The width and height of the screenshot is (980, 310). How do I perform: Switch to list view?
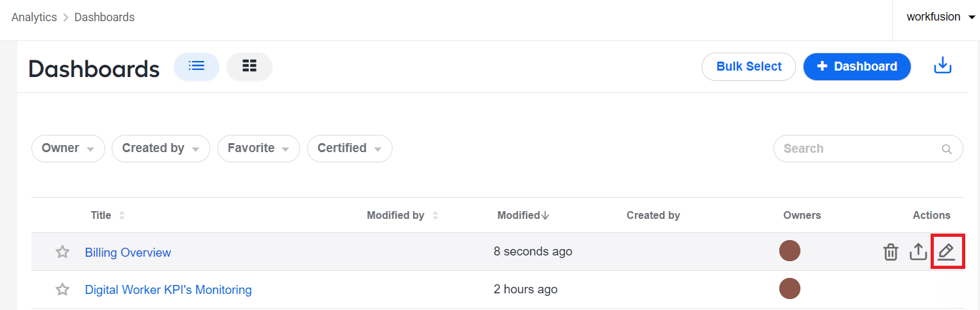coord(196,66)
